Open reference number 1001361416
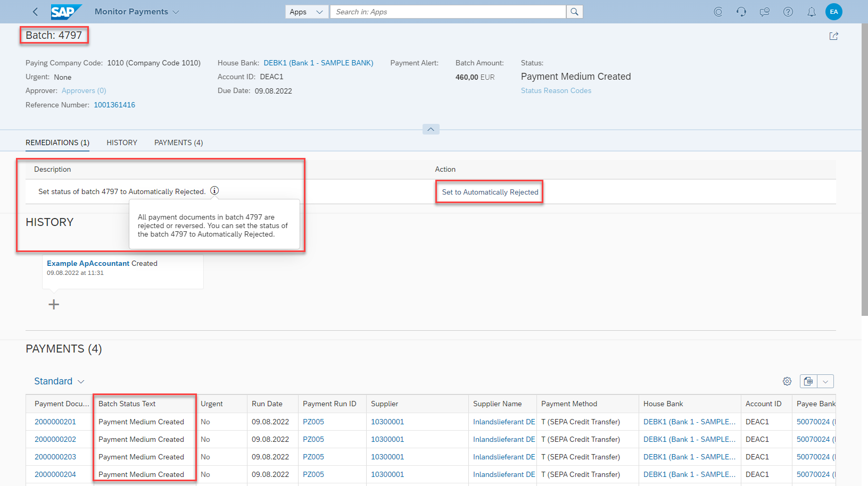Image resolution: width=868 pixels, height=486 pixels. point(114,105)
